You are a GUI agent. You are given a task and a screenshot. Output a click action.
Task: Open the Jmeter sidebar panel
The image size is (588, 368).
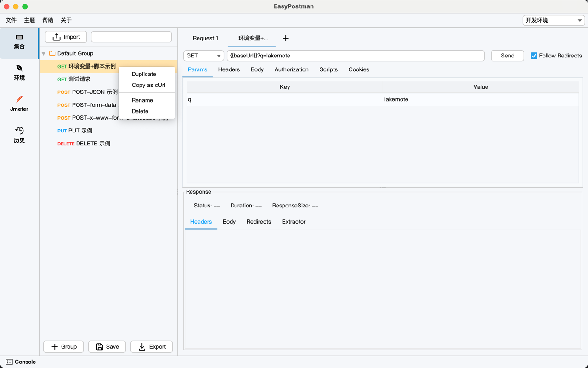click(19, 104)
